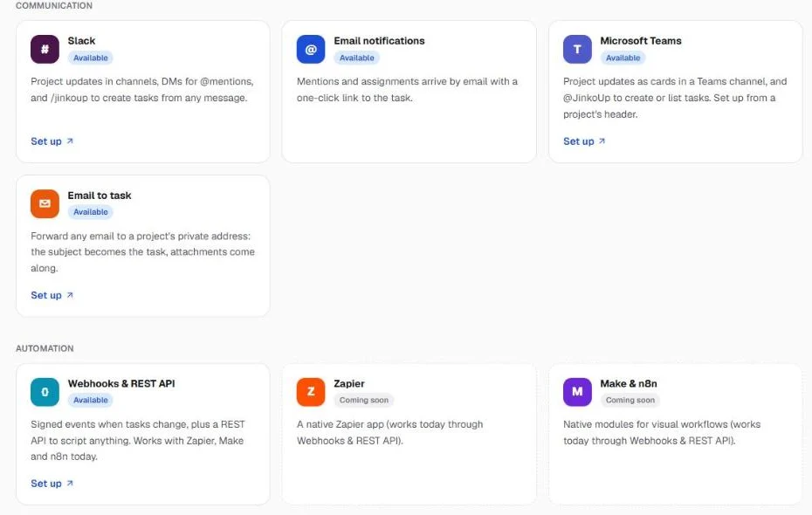Open the Microsoft Teams Set up link
The height and width of the screenshot is (515, 812).
click(x=584, y=141)
